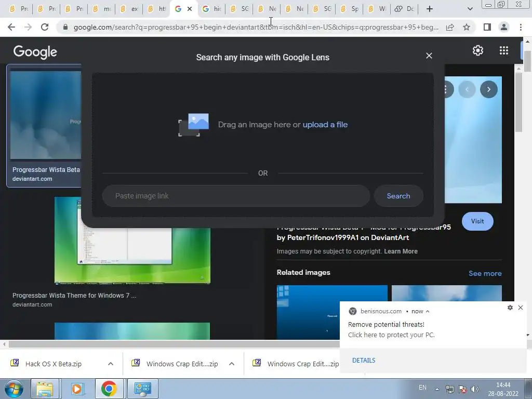Click the Search button in the Lens dialog

click(398, 196)
